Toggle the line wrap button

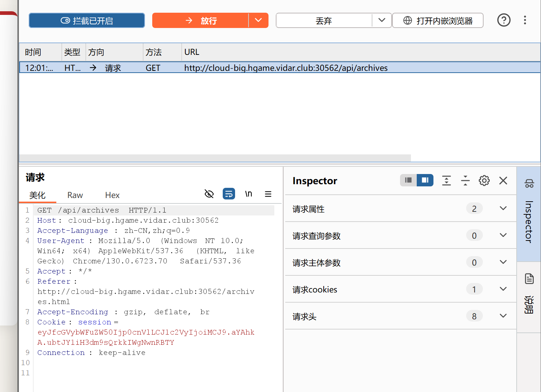click(x=229, y=194)
